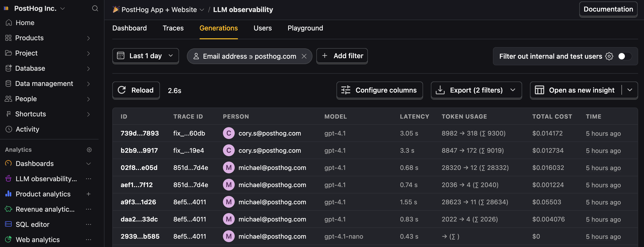
Task: Open internal users filter settings gear
Action: click(x=609, y=56)
